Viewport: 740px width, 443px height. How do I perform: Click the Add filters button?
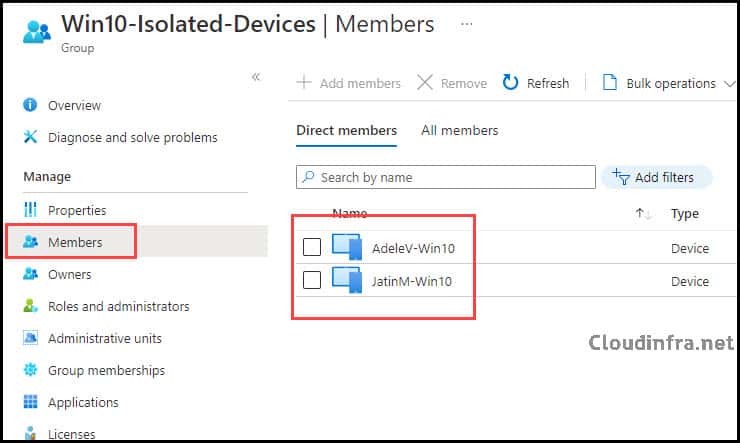(656, 177)
